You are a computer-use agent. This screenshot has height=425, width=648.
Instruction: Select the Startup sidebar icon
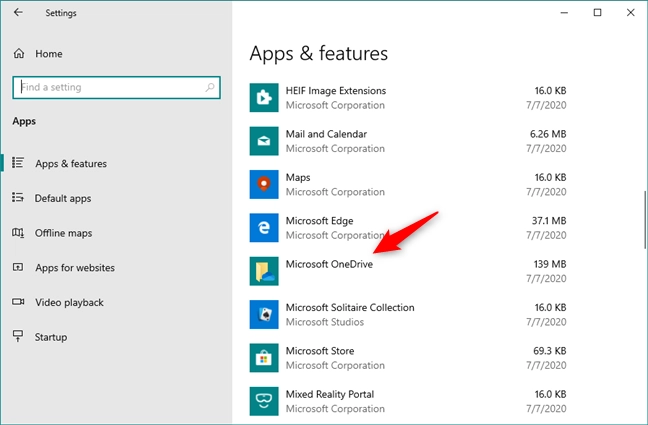pyautogui.click(x=18, y=336)
